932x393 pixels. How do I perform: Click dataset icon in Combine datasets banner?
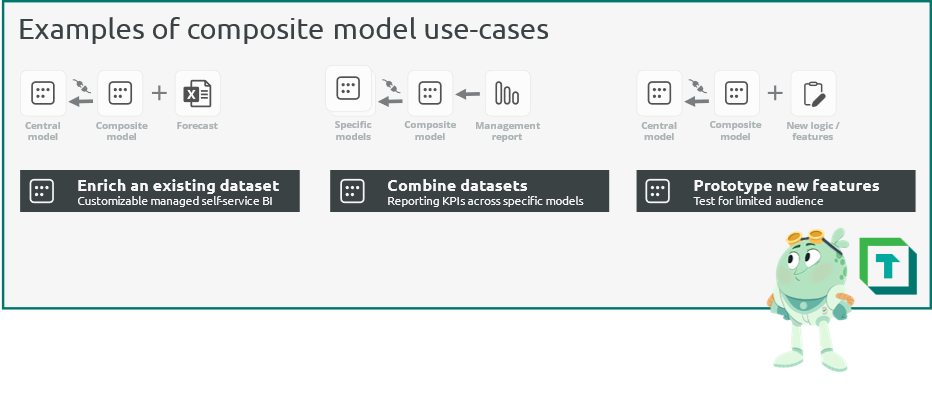(352, 191)
